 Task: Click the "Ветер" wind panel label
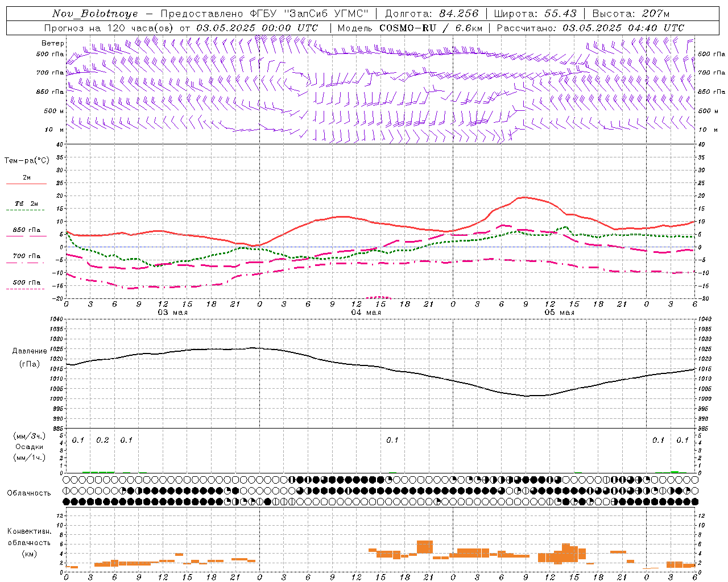coord(53,43)
